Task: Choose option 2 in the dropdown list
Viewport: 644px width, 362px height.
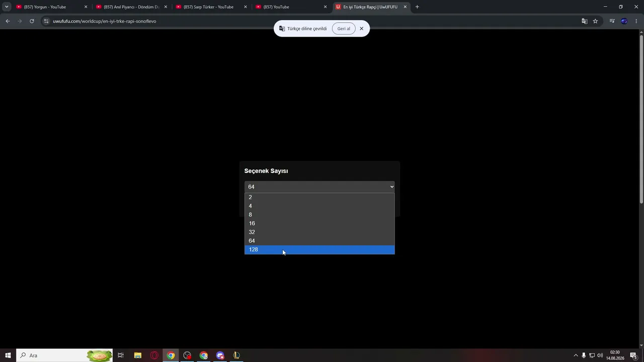Action: click(x=319, y=197)
